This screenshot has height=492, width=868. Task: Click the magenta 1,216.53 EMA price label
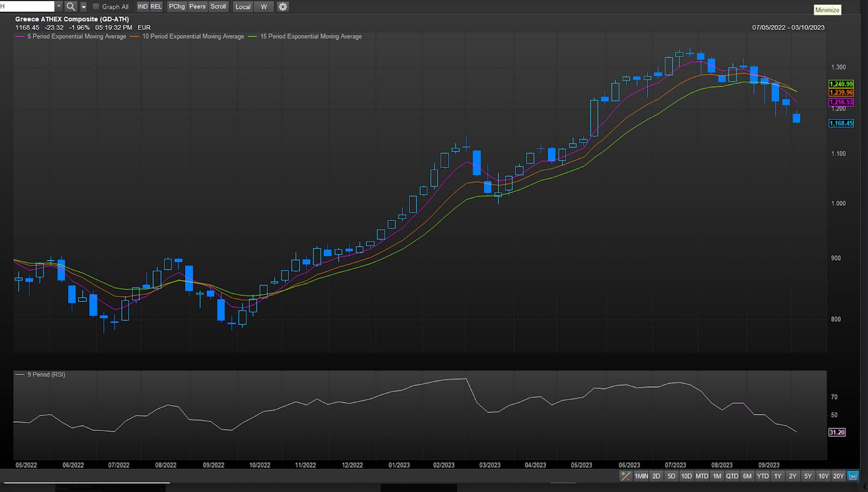point(841,102)
